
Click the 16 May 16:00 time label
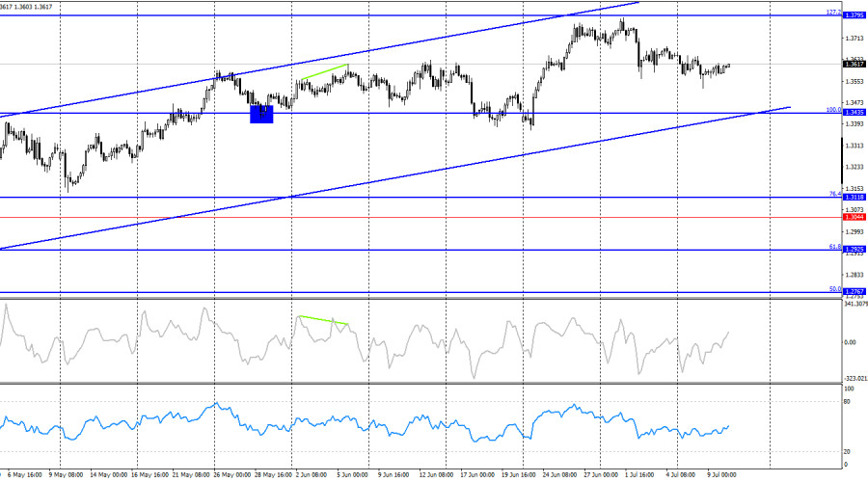[x=149, y=475]
